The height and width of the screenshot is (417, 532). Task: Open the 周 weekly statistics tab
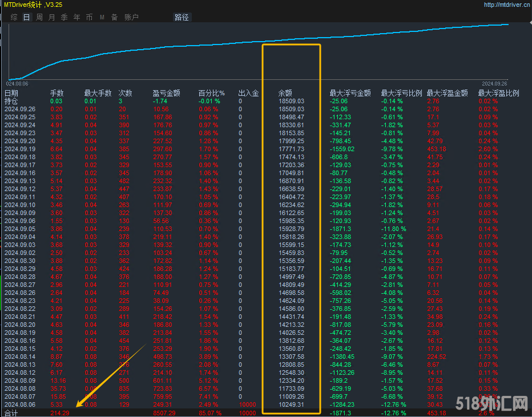point(39,18)
